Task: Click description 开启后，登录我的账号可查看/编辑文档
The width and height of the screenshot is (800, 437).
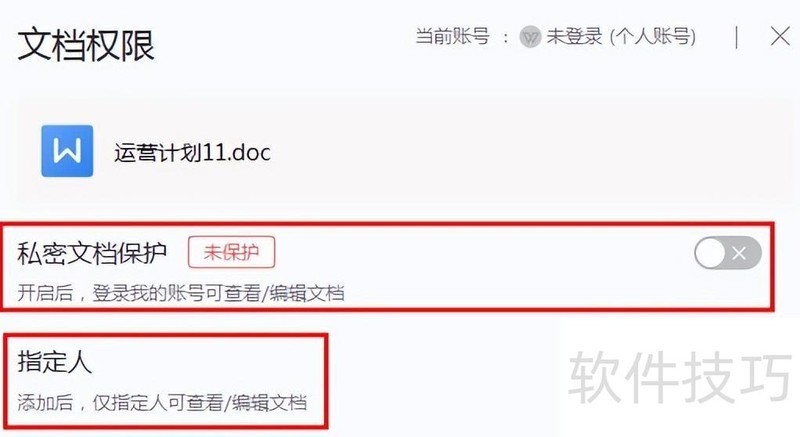Action: (181, 293)
